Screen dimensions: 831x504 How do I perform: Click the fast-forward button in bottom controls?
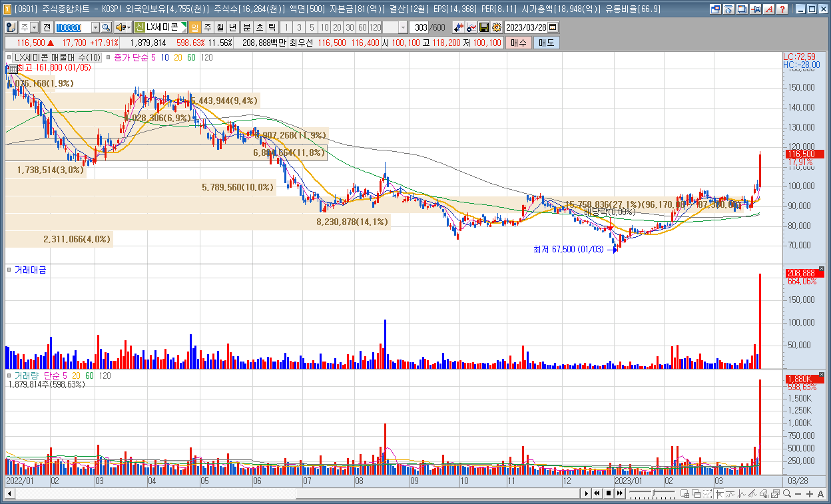coord(619,493)
